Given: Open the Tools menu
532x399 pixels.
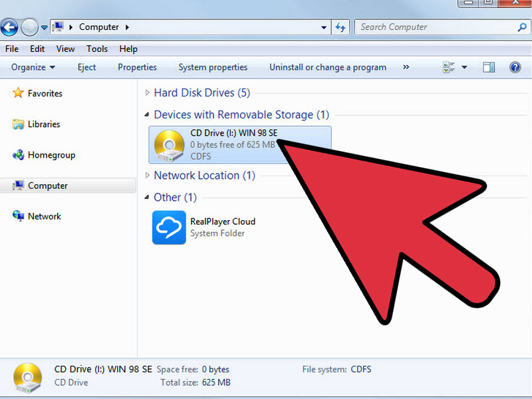Looking at the screenshot, I should pyautogui.click(x=97, y=49).
